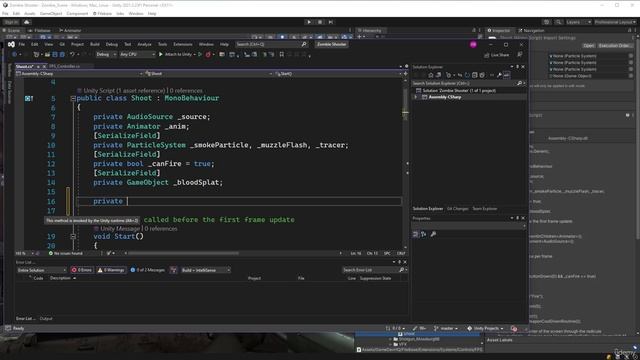Open the Visual Studio File menu
640x360 pixels.
(x=22, y=44)
